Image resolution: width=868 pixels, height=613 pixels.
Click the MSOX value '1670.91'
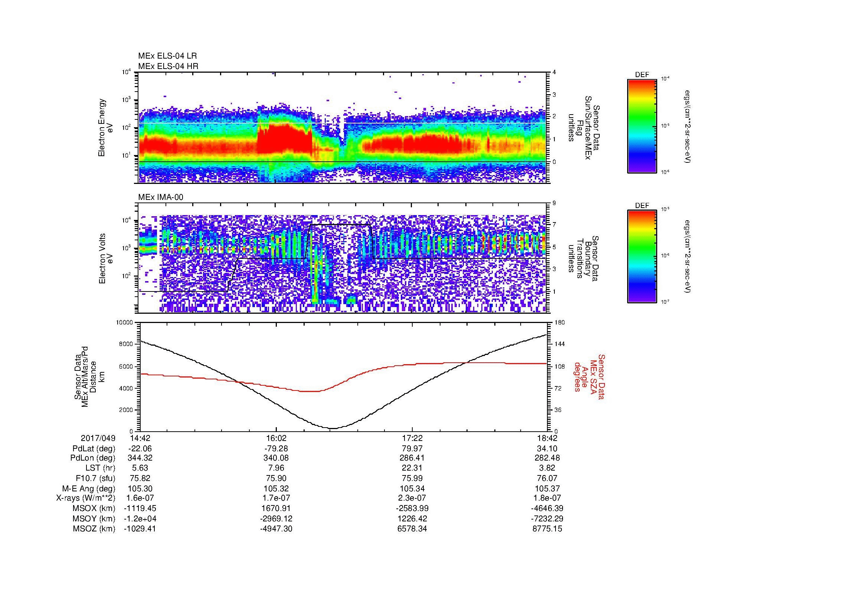point(276,508)
